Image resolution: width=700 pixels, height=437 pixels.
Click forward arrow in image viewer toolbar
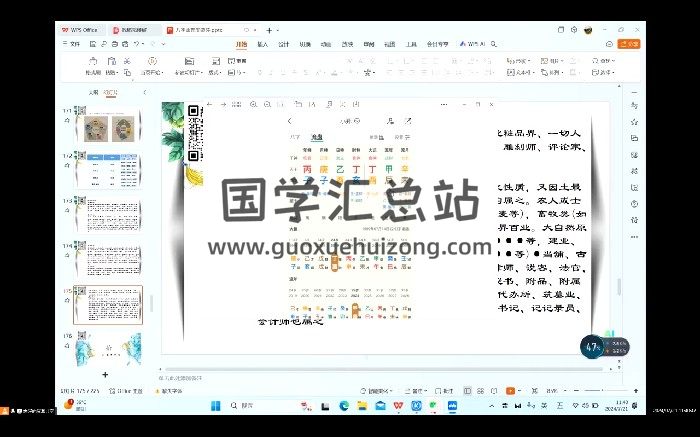(x=223, y=104)
